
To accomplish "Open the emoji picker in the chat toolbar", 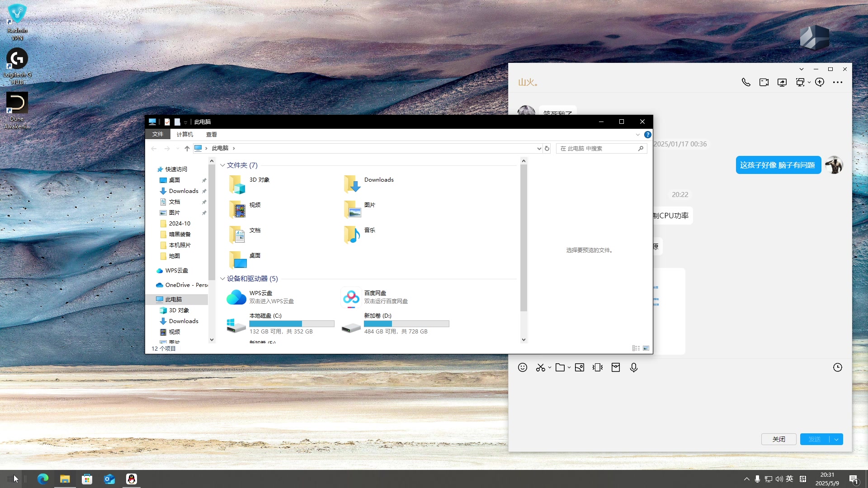I will point(523,367).
